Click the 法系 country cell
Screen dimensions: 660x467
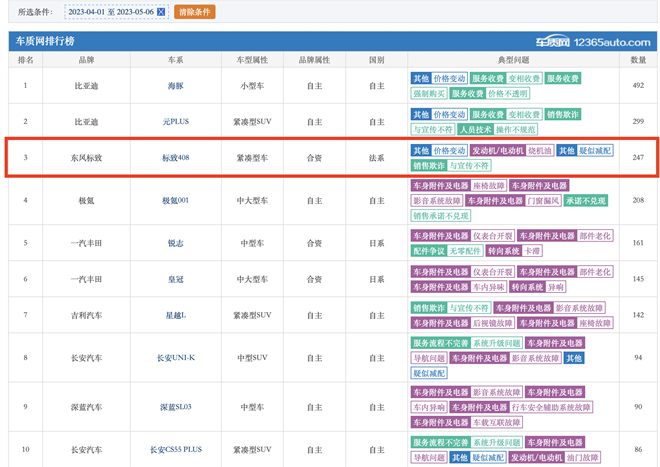point(376,158)
